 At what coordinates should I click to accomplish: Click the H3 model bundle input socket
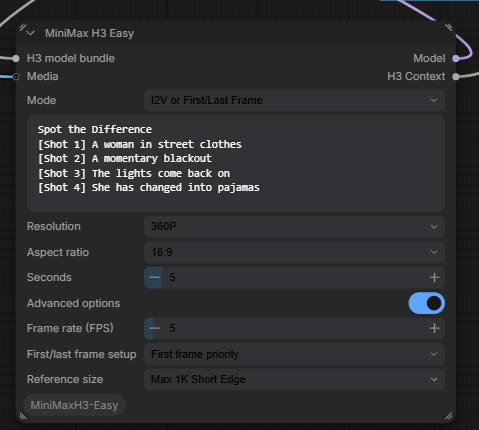[16, 59]
